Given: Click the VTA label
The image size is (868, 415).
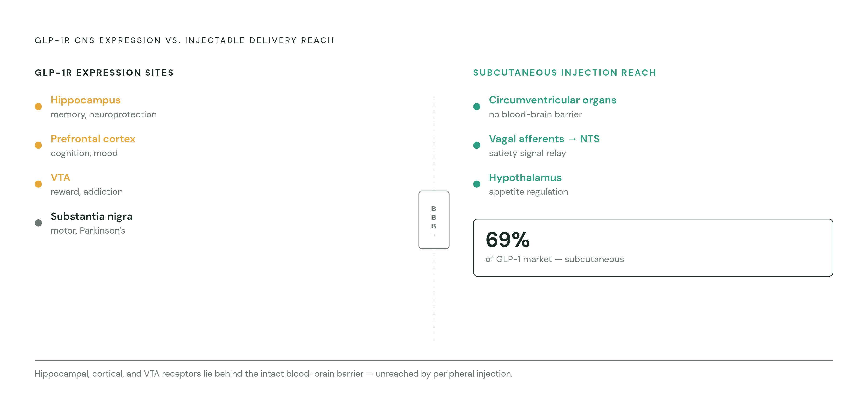Looking at the screenshot, I should pyautogui.click(x=60, y=178).
